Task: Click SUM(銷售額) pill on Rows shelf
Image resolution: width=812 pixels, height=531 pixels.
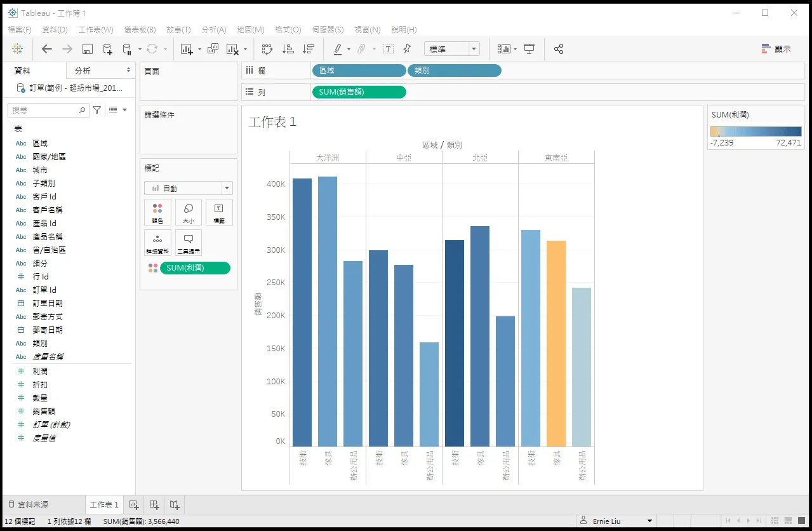Action: (359, 92)
